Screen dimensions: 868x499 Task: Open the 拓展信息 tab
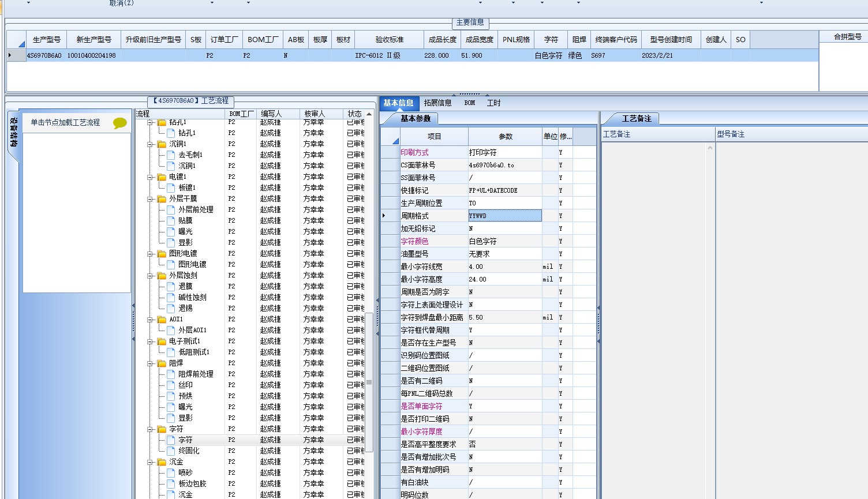pos(437,103)
